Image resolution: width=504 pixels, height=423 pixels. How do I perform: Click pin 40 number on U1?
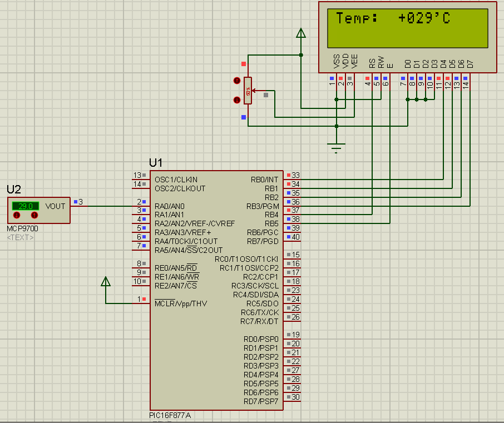[296, 237]
